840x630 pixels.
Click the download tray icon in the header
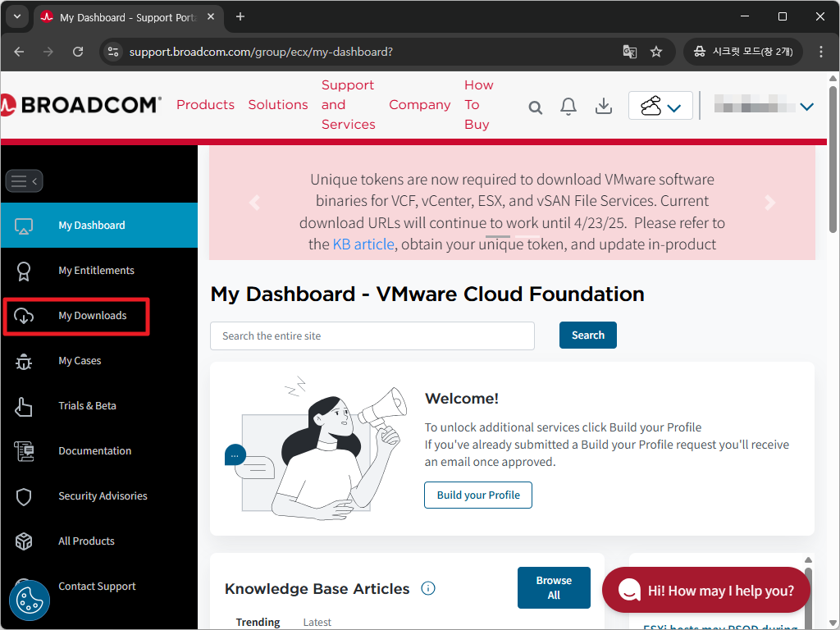[604, 106]
